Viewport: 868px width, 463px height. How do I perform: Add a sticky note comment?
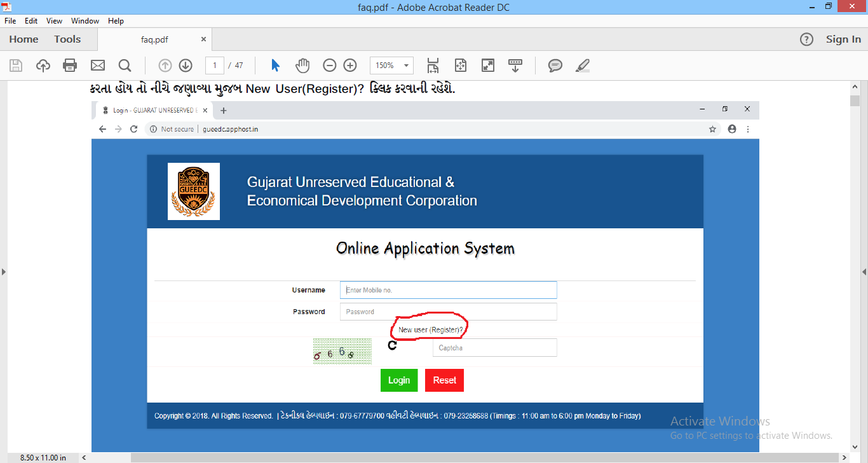point(555,65)
